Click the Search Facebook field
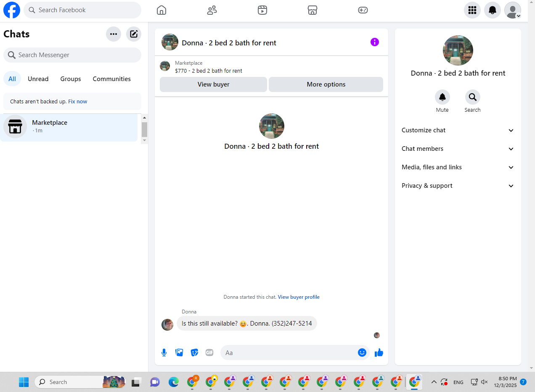The height and width of the screenshot is (392, 535). (x=82, y=10)
